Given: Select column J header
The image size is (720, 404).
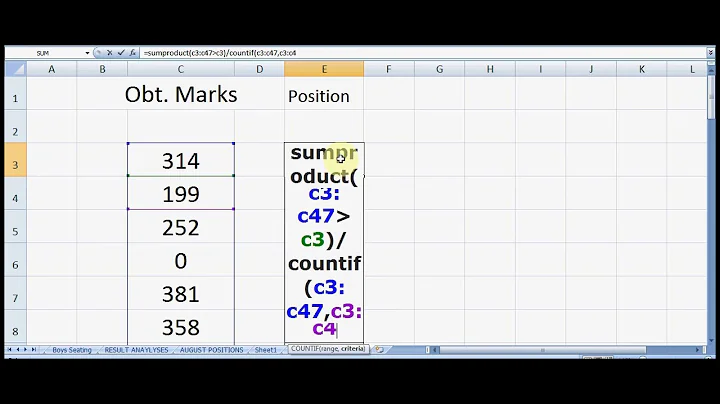Looking at the screenshot, I should click(591, 69).
